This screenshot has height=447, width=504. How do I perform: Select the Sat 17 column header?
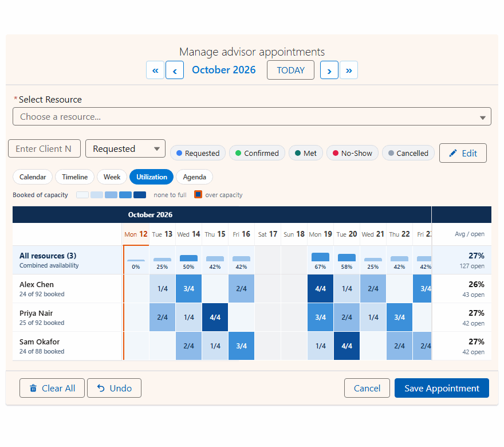coord(268,234)
